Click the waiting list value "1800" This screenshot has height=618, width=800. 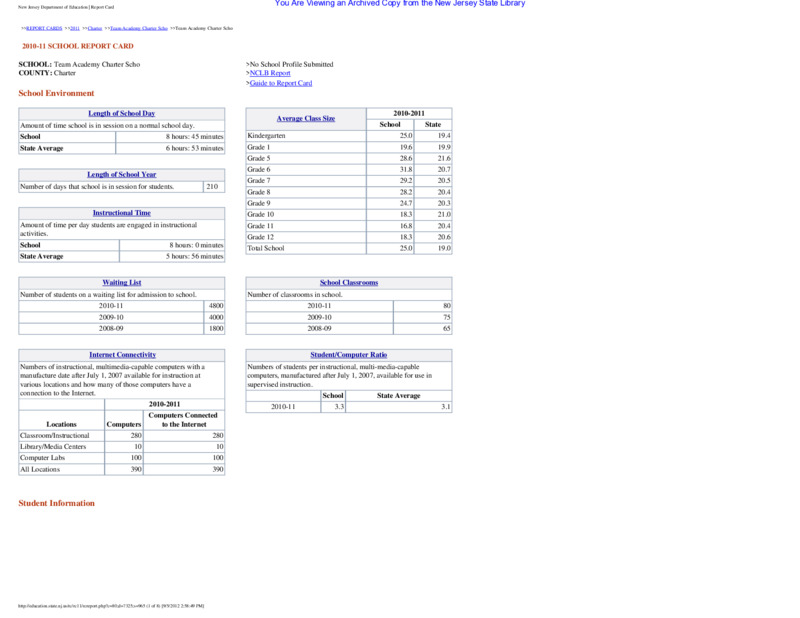[x=216, y=328]
